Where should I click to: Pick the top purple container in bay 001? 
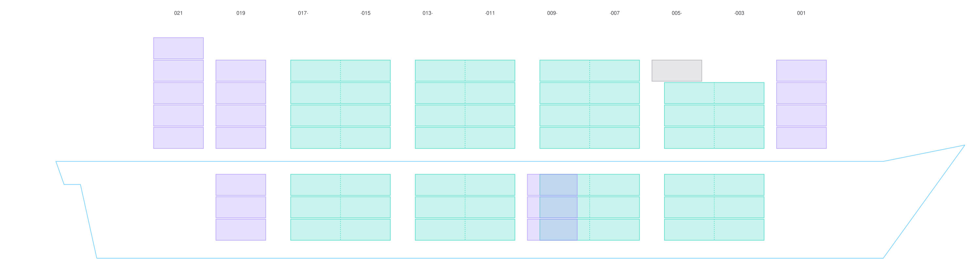(x=801, y=70)
